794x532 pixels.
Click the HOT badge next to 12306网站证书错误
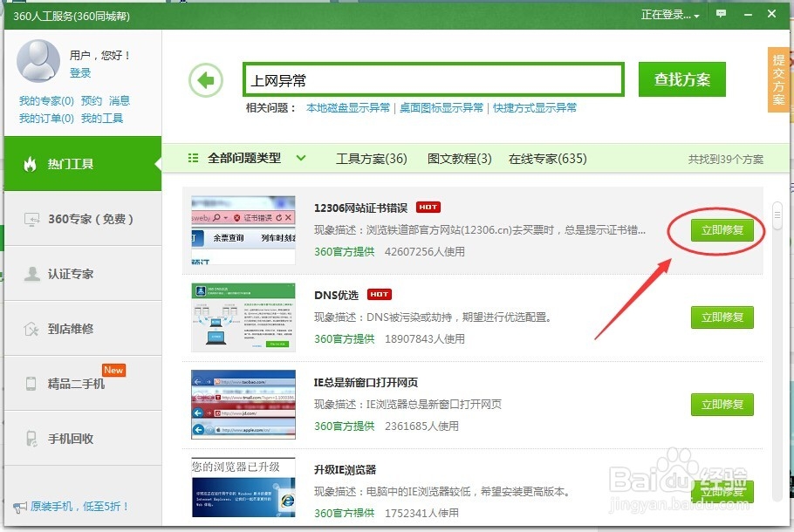pos(428,207)
